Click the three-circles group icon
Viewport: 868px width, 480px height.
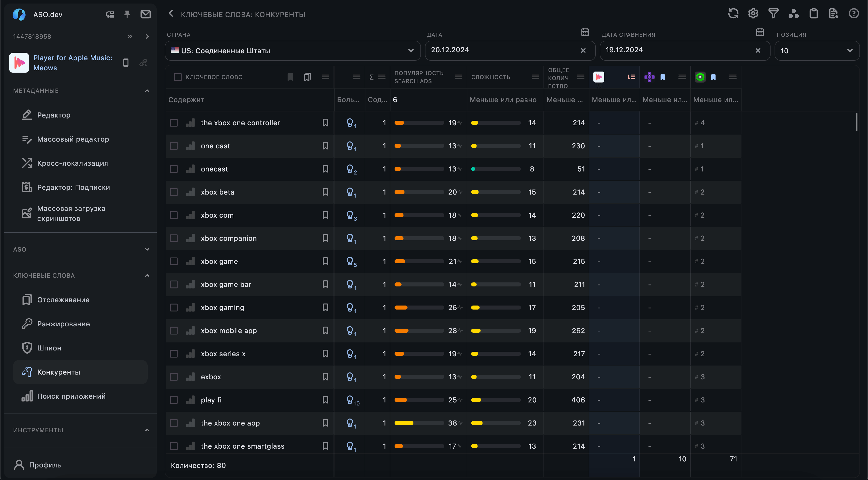pos(794,14)
